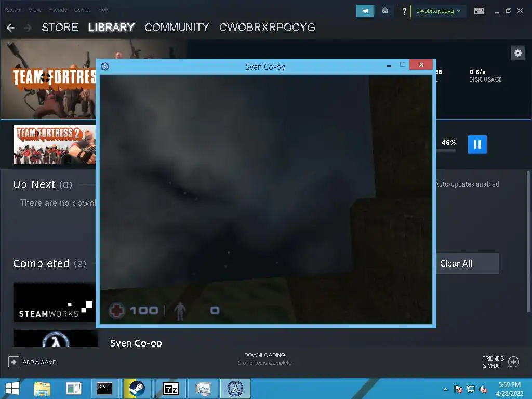Click the health cross icon in game HUD

117,310
